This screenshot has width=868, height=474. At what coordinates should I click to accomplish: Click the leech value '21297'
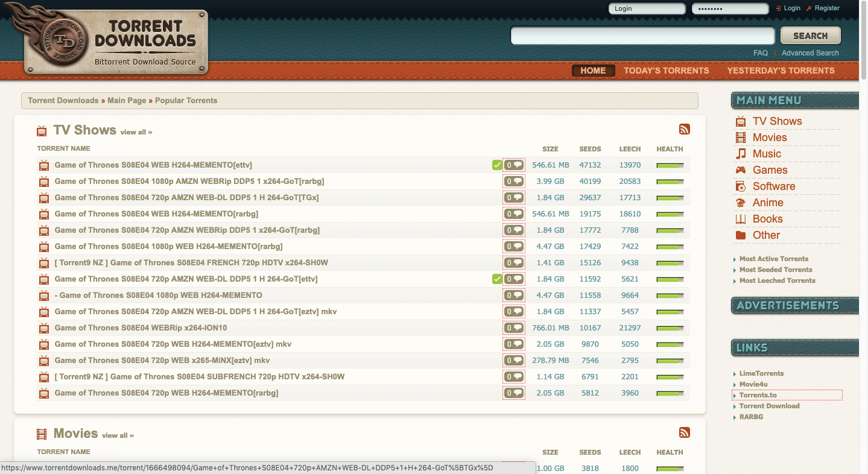pos(630,327)
